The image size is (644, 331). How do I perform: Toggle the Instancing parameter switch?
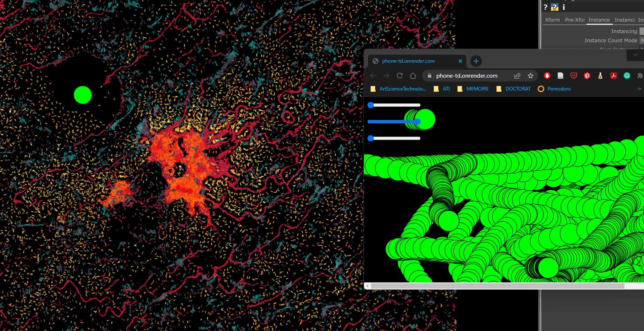(642, 31)
